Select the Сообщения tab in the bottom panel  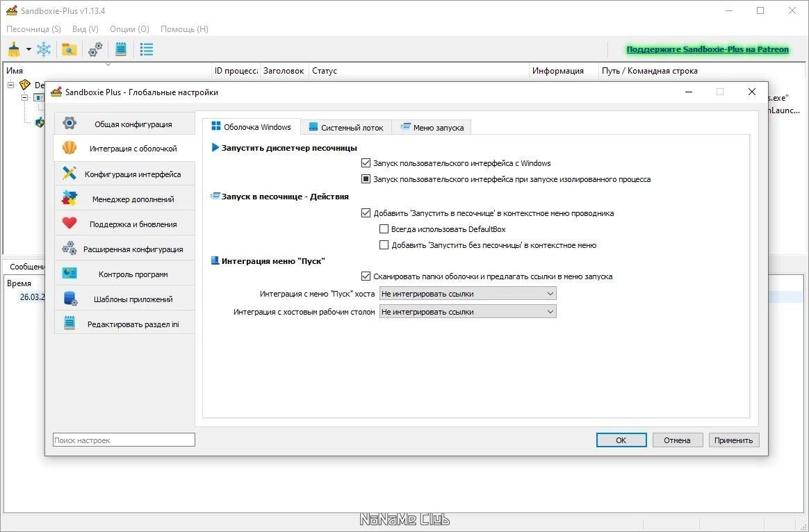pyautogui.click(x=26, y=267)
